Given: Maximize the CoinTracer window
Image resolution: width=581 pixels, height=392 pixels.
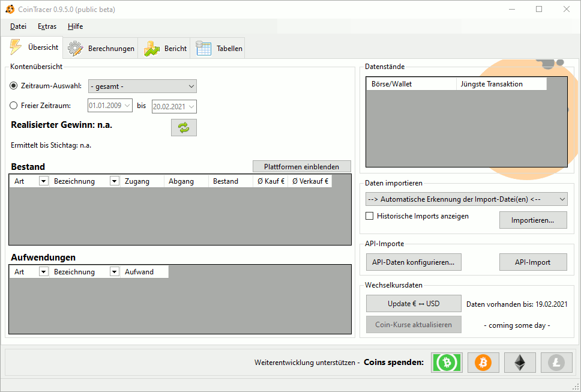Looking at the screenshot, I should click(x=539, y=9).
